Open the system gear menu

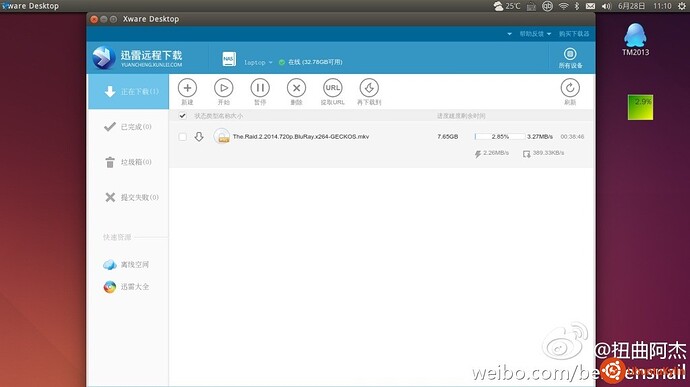coord(682,6)
